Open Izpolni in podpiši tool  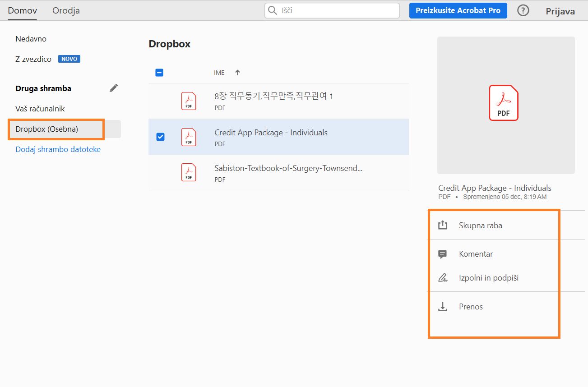coord(489,277)
